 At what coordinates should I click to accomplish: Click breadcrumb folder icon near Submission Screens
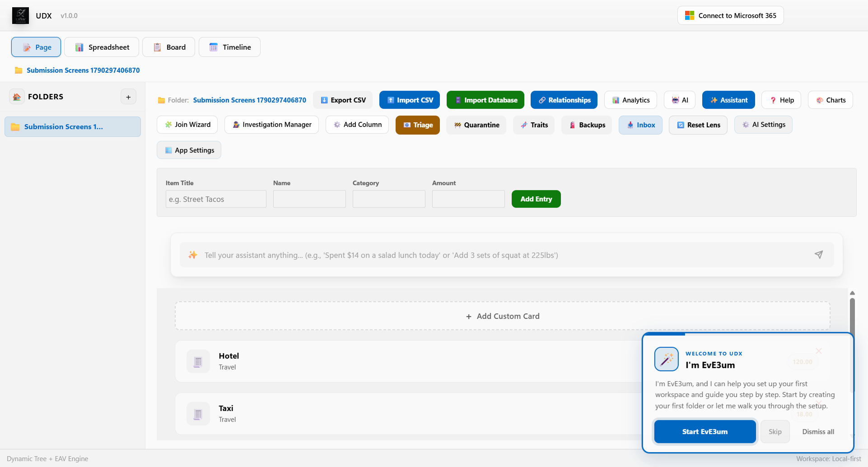point(19,70)
